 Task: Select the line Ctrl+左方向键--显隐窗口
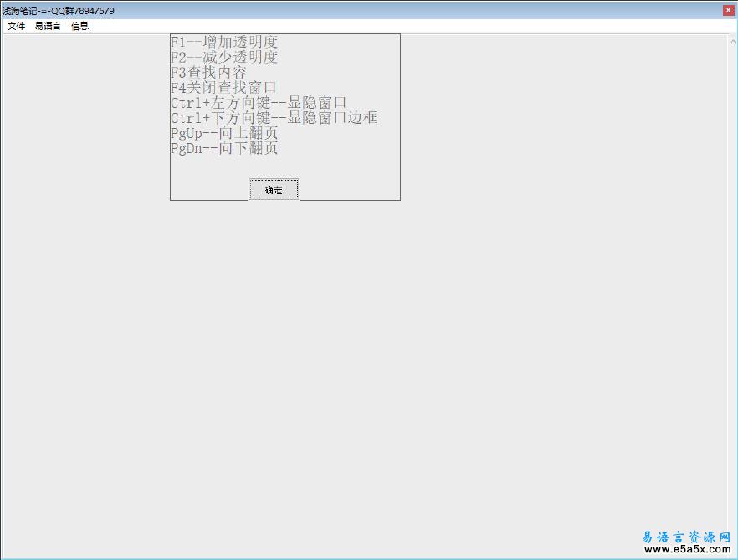click(x=259, y=103)
